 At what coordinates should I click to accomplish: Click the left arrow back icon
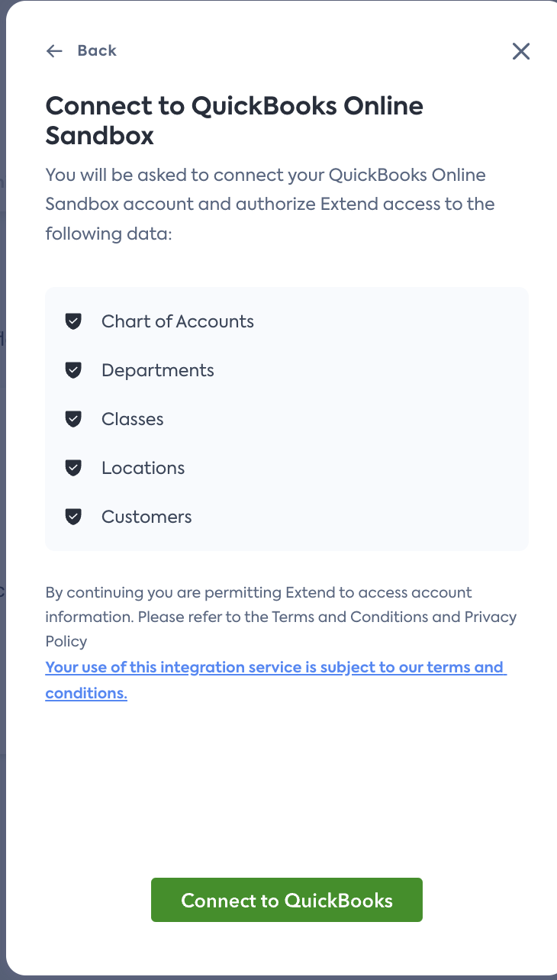pos(53,51)
